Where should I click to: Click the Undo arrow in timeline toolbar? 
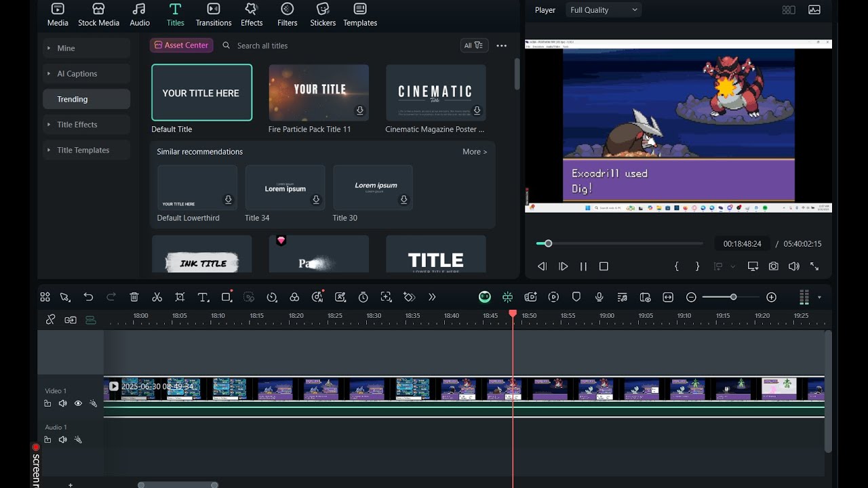click(88, 297)
